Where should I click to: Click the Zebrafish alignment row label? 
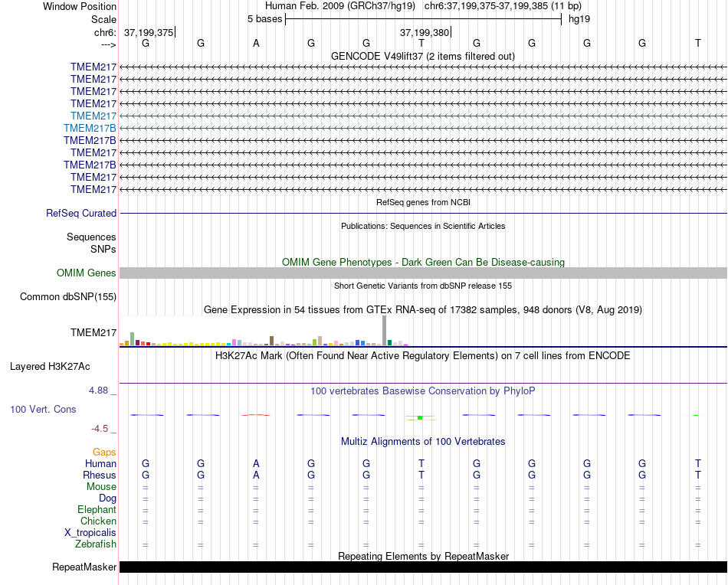pyautogui.click(x=96, y=544)
